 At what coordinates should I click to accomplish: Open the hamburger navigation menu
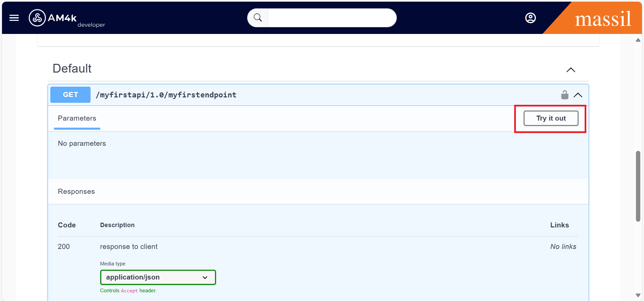(x=14, y=18)
